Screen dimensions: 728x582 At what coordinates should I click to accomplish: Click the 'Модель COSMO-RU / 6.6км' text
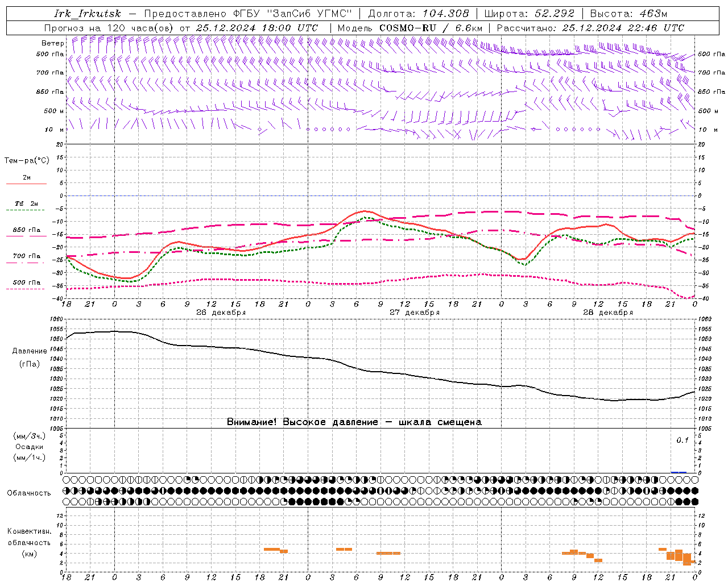pos(410,28)
